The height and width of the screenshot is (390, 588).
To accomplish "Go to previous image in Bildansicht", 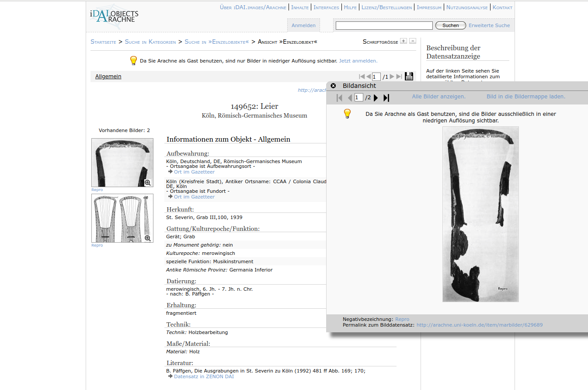I will [349, 97].
